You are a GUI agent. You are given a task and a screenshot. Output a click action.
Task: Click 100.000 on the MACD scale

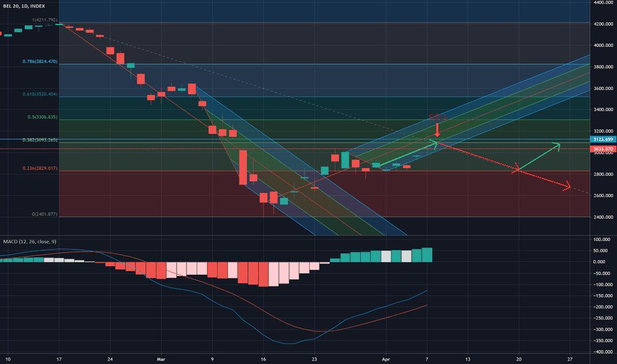tap(602, 240)
